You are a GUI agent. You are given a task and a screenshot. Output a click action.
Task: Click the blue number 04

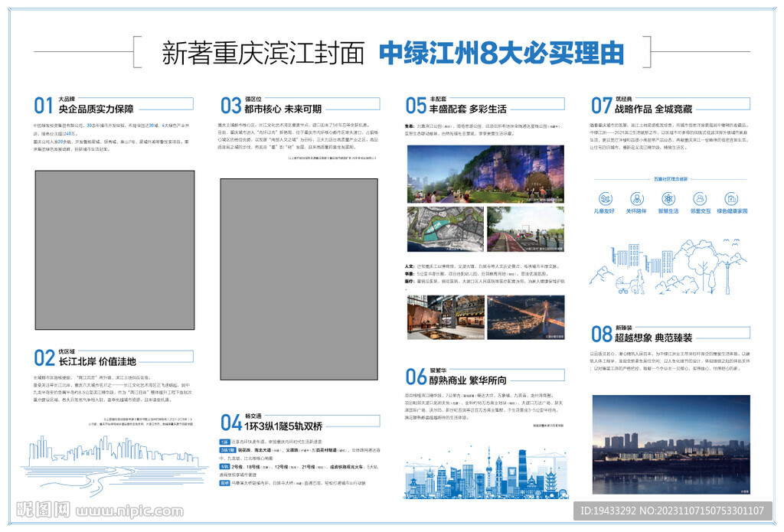[230, 423]
